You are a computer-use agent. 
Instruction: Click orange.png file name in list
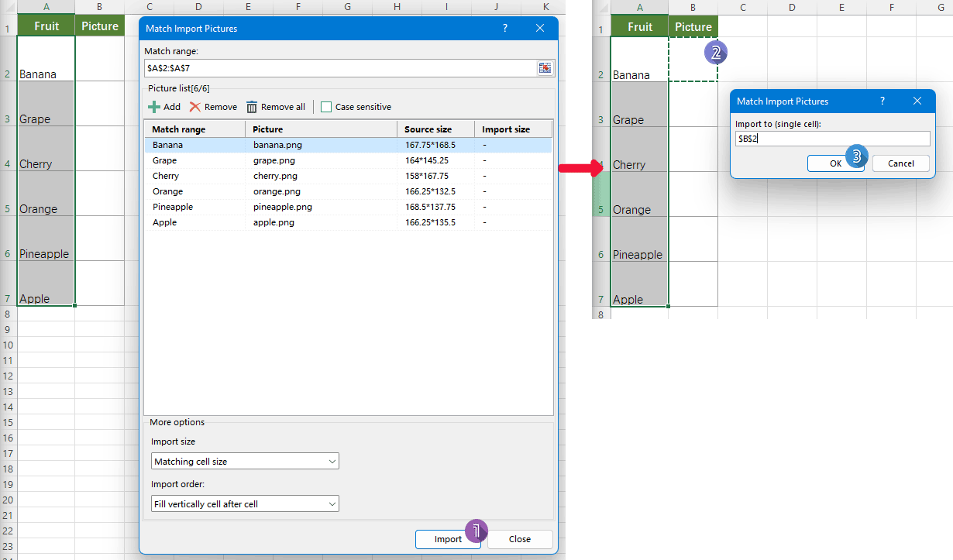(x=277, y=191)
